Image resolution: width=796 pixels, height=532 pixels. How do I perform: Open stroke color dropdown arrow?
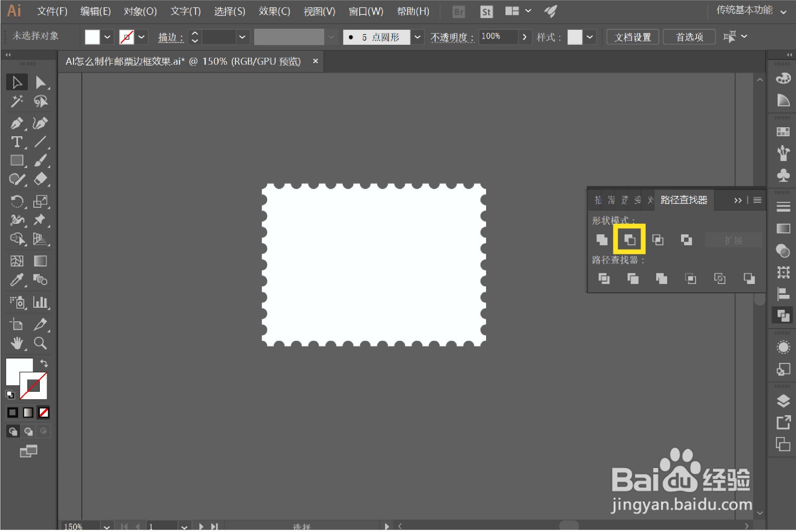pos(142,37)
